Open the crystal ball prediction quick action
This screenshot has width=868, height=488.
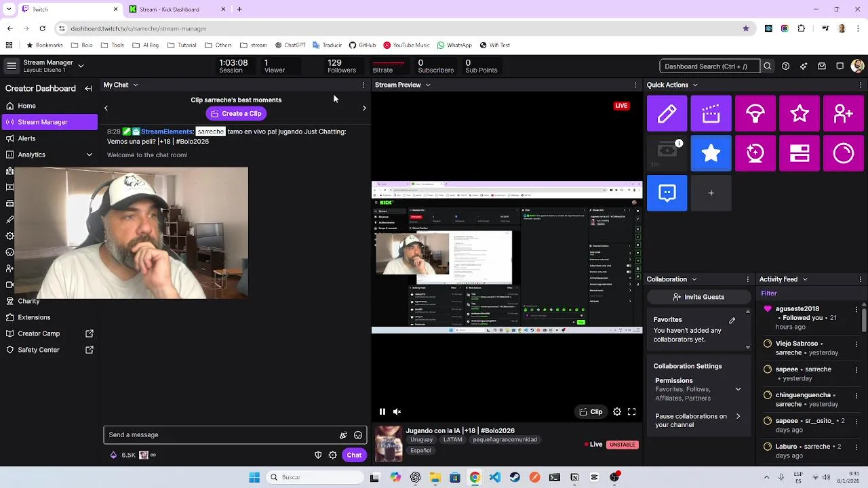tap(755, 153)
